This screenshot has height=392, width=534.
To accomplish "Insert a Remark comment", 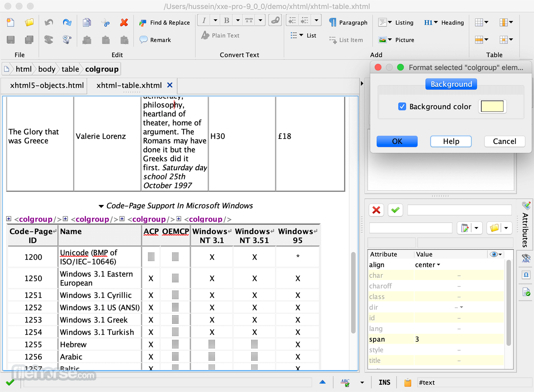I will click(x=155, y=40).
